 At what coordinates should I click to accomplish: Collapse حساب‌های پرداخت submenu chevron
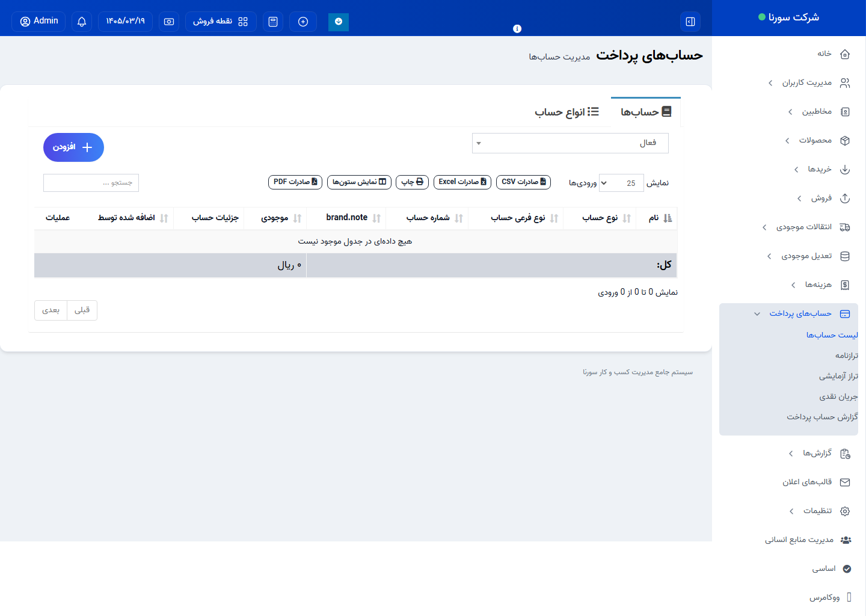pyautogui.click(x=757, y=314)
